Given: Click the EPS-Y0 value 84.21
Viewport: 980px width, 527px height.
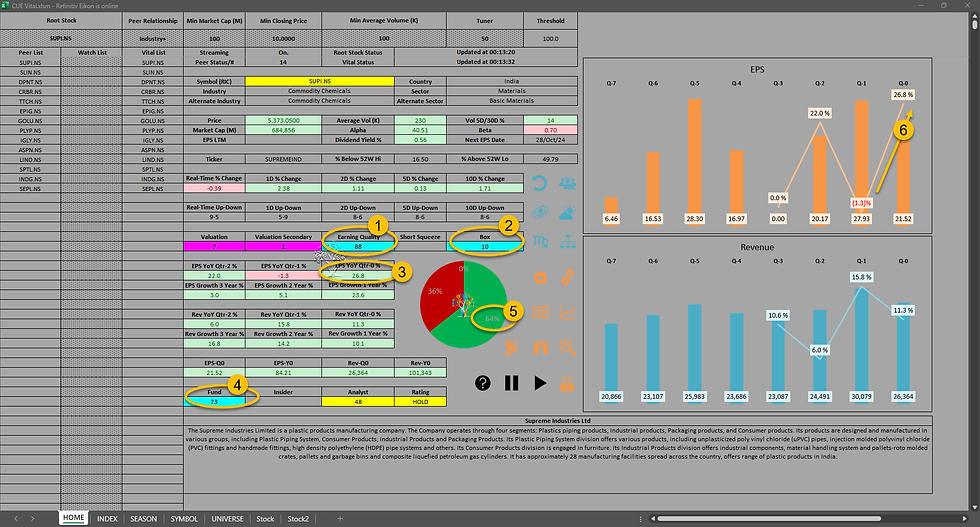Looking at the screenshot, I should pyautogui.click(x=284, y=373).
